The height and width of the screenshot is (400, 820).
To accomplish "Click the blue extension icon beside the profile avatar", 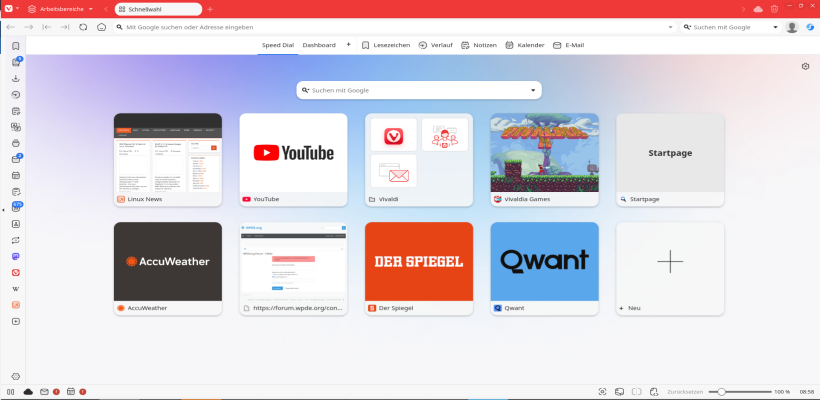I will [810, 27].
